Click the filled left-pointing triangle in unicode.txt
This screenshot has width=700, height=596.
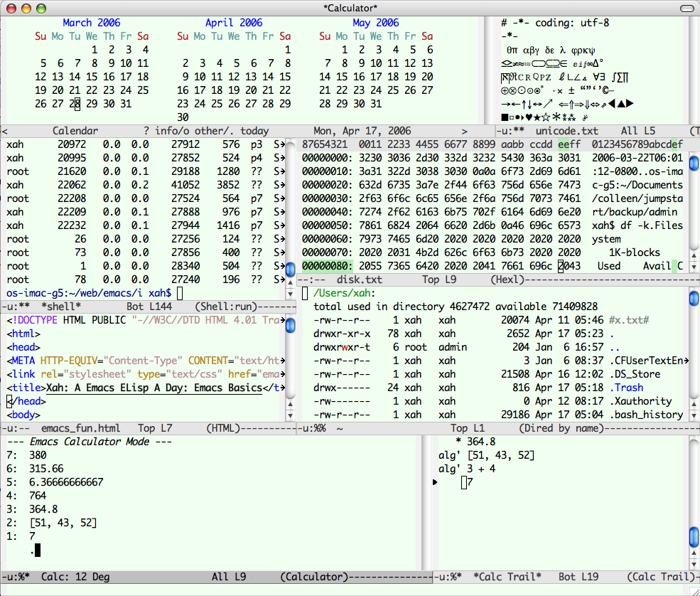tap(611, 104)
